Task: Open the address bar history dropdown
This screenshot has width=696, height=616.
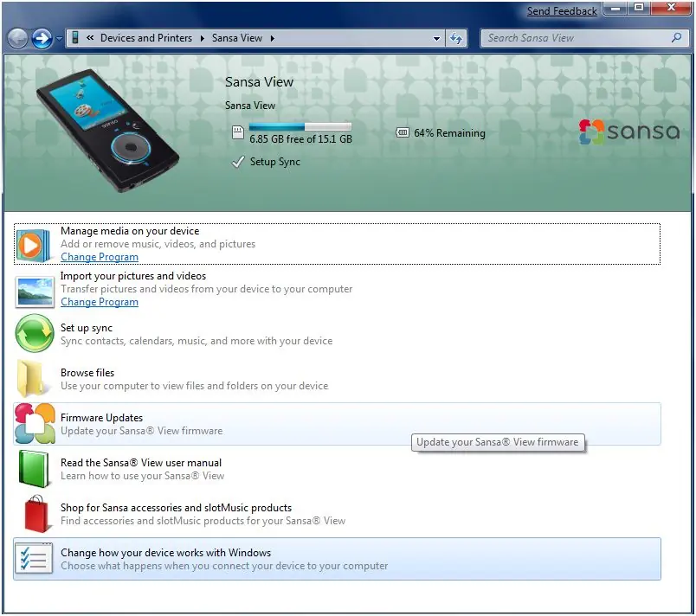Action: coord(436,39)
